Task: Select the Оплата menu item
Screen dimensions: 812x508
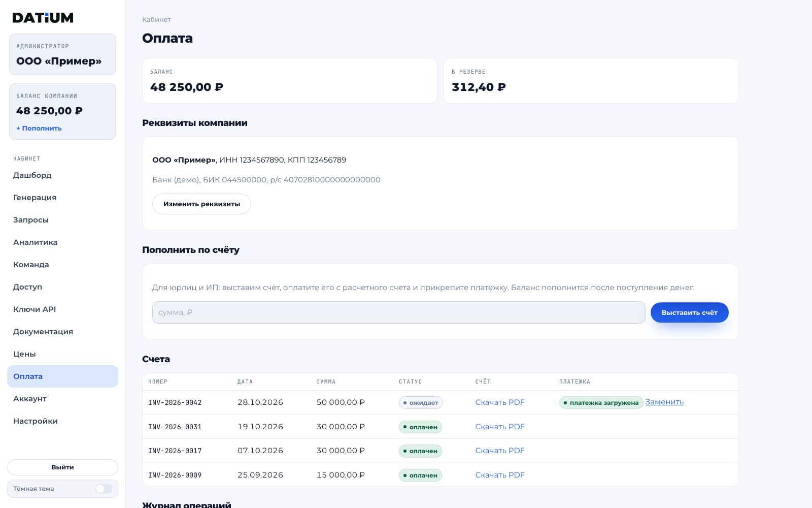Action: tap(62, 376)
